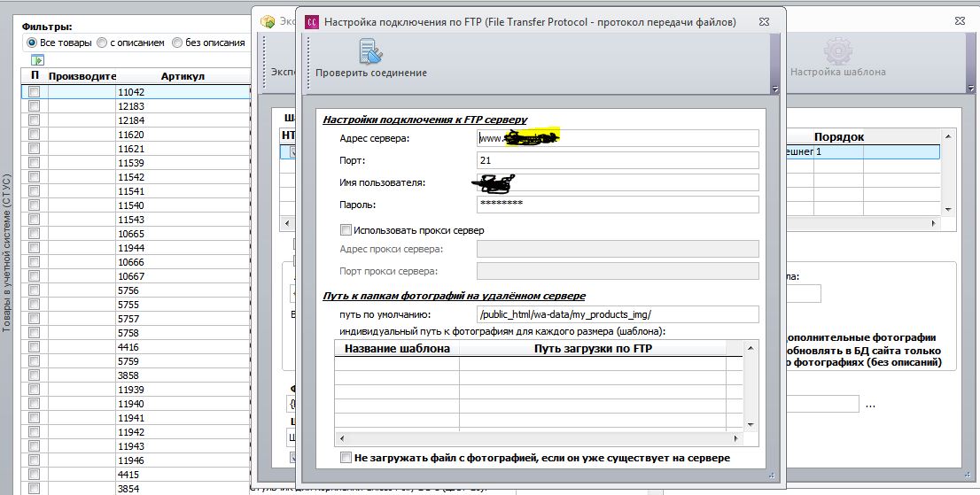This screenshot has height=495, width=980.
Task: Select article row 5758
Action: [x=136, y=333]
